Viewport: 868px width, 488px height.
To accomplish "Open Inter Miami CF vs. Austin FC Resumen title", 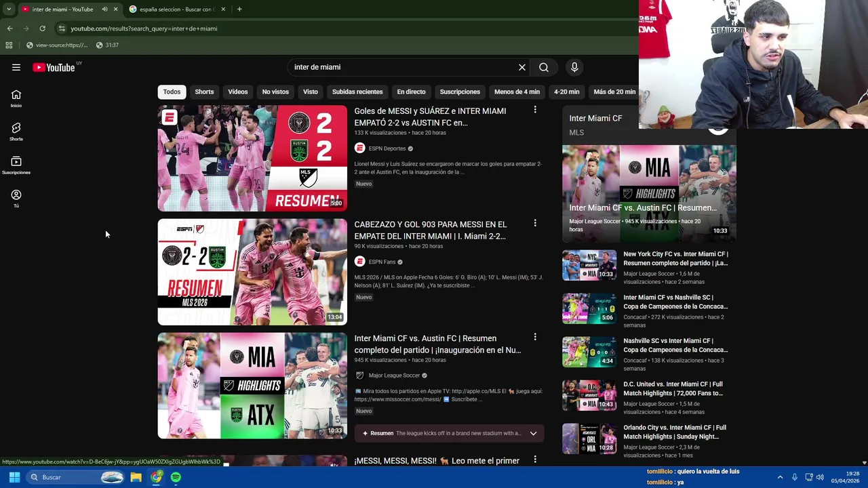I will (437, 344).
